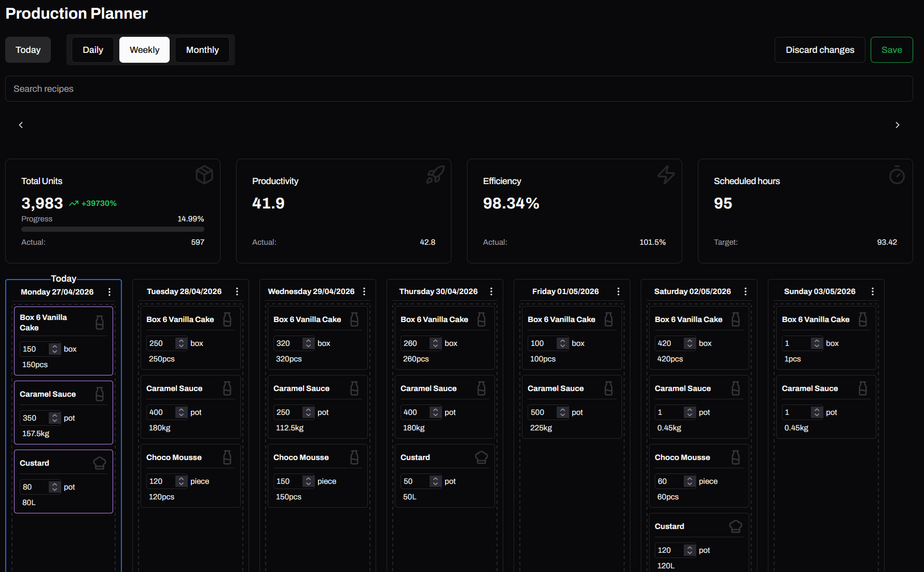Adjust Saturday Choco Mousse quantity stepper
This screenshot has height=572, width=924.
pyautogui.click(x=689, y=481)
